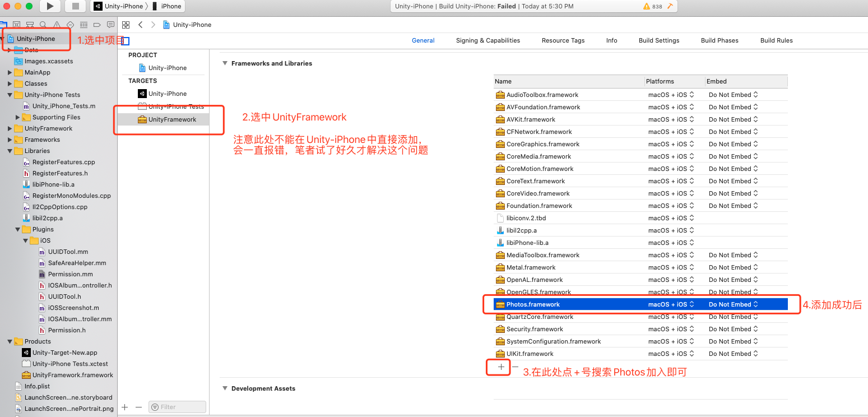Remove selected framework with minus button
The image size is (868, 417).
[516, 367]
